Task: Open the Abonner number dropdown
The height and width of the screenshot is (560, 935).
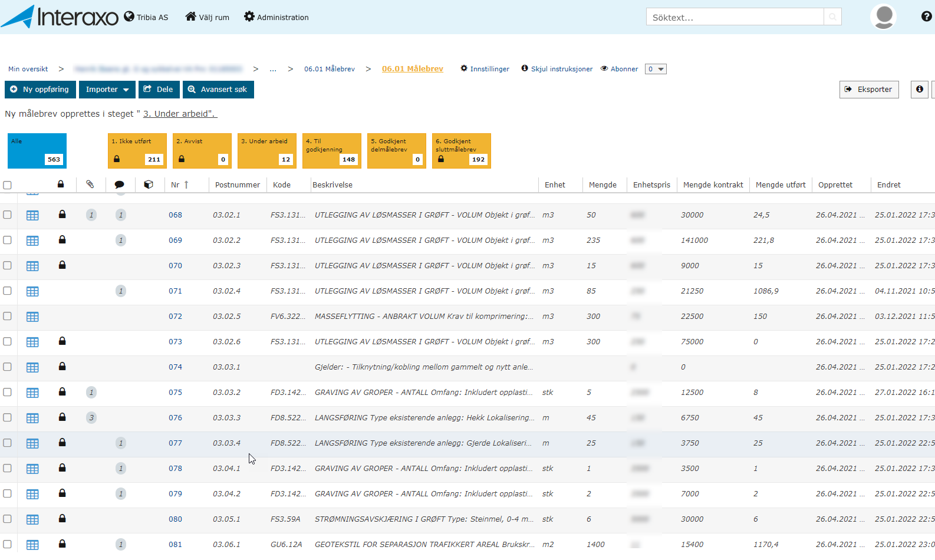Action: 656,69
